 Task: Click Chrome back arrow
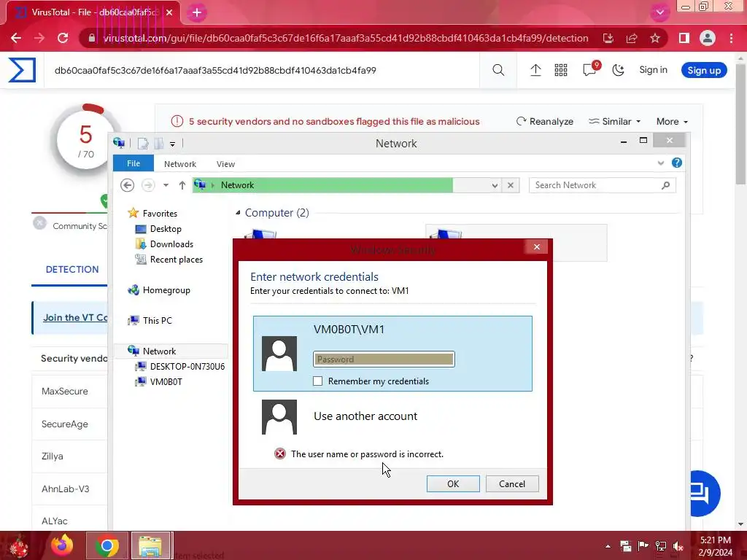tap(16, 38)
